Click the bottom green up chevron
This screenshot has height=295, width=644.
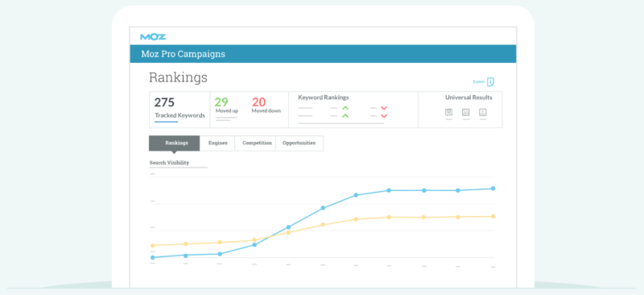point(345,116)
